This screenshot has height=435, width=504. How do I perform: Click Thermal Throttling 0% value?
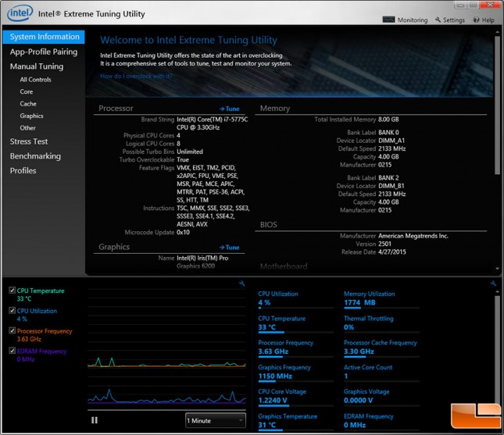pyautogui.click(x=349, y=327)
